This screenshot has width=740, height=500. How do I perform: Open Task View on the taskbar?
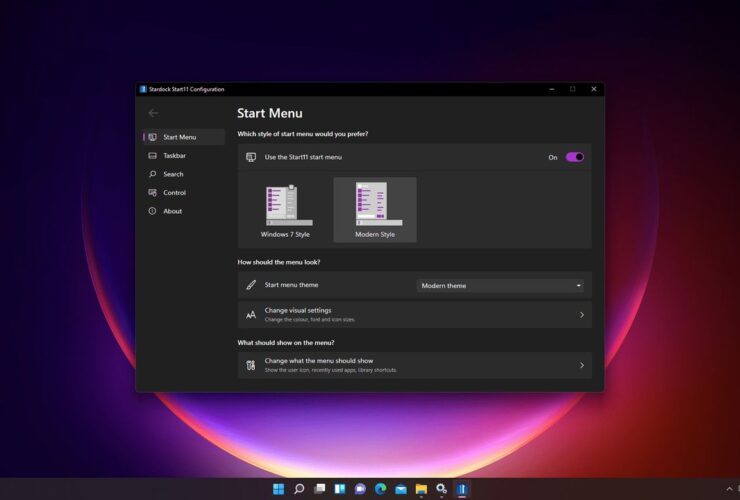(x=320, y=489)
